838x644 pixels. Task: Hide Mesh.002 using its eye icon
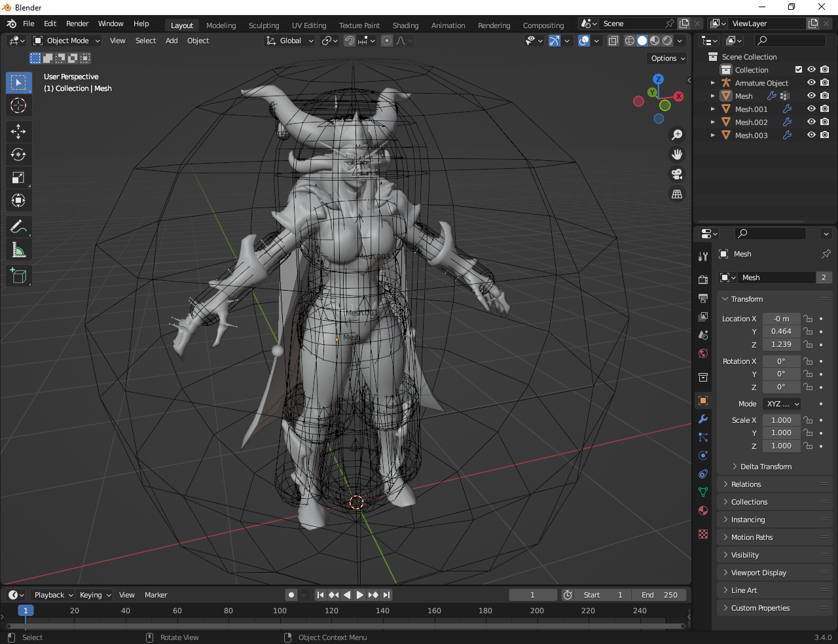(x=811, y=122)
